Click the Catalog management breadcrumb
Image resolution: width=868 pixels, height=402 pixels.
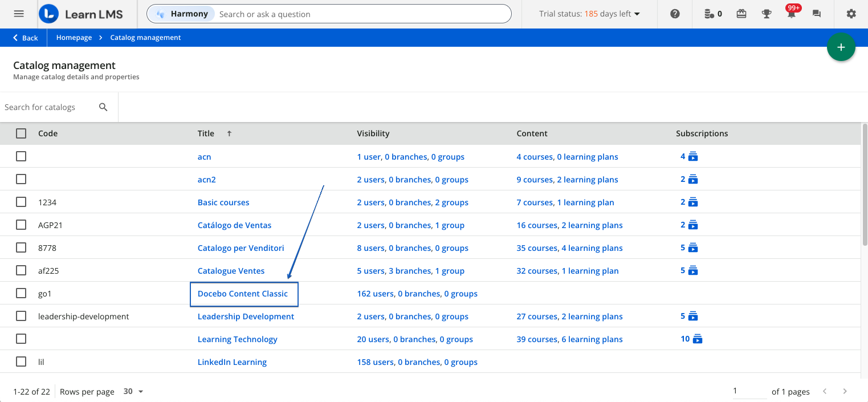click(x=145, y=37)
